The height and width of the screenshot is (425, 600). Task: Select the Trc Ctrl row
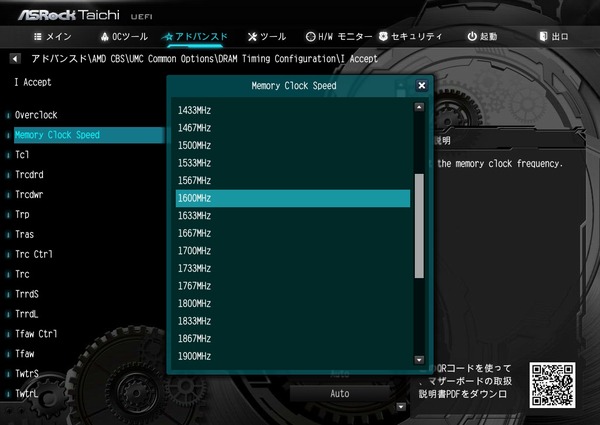[x=34, y=254]
